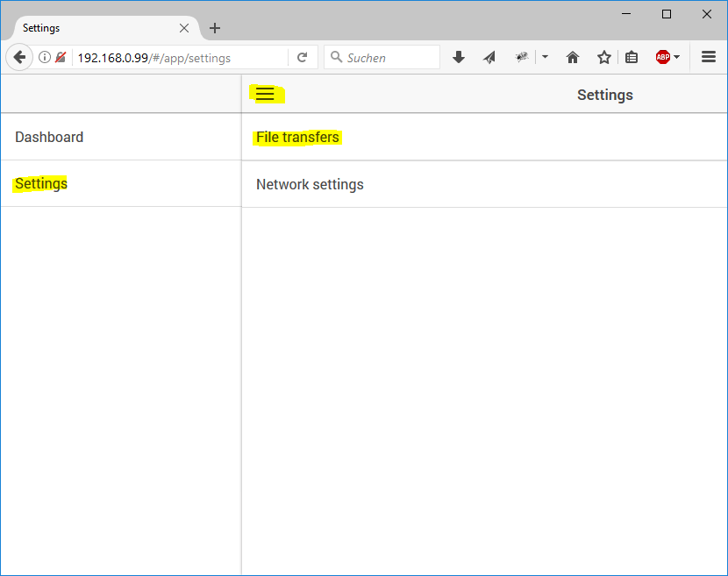Image resolution: width=728 pixels, height=576 pixels.
Task: Open the Network settings entry
Action: (x=310, y=185)
